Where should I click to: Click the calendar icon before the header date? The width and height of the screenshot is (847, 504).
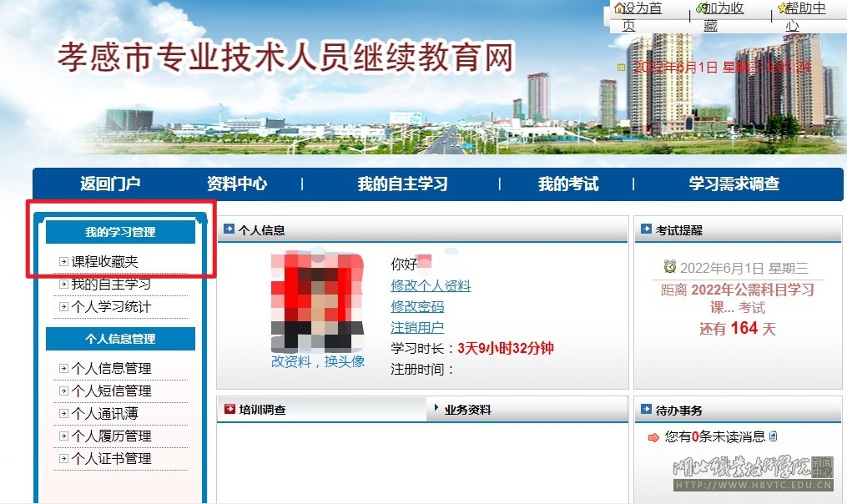pyautogui.click(x=621, y=67)
